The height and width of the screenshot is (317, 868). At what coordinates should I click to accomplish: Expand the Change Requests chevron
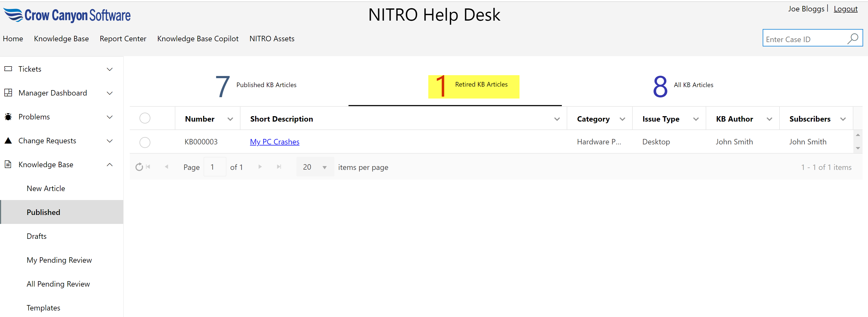[x=109, y=141]
